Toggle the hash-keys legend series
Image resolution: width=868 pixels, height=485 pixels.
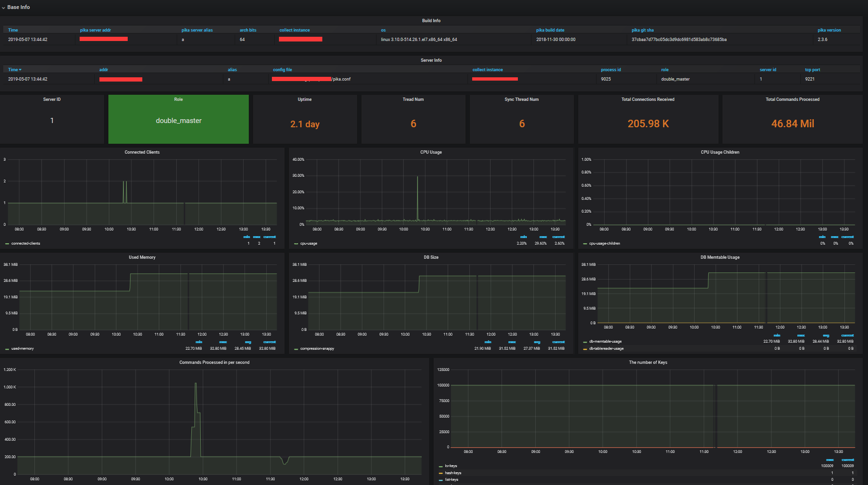tap(453, 473)
